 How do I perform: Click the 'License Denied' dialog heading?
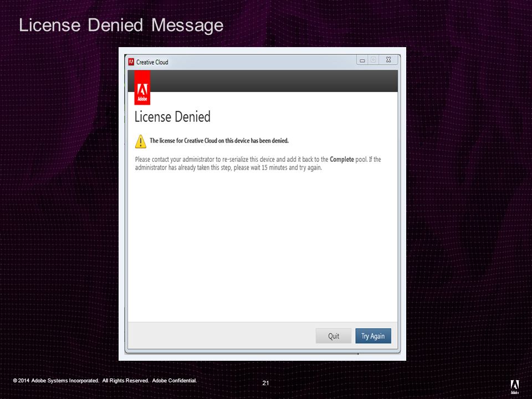tap(172, 117)
